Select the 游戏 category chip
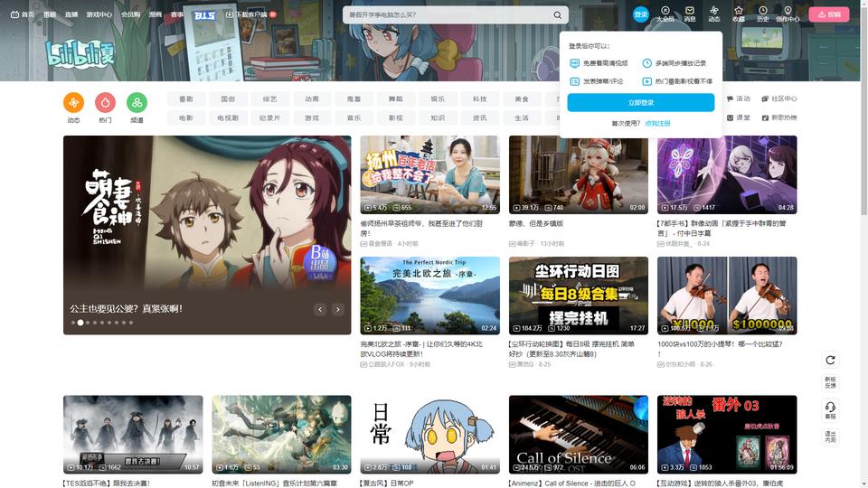 (x=312, y=117)
